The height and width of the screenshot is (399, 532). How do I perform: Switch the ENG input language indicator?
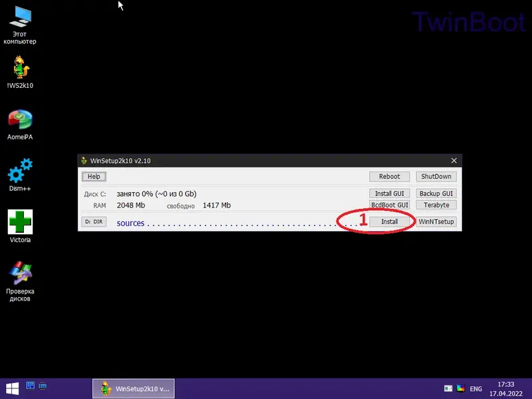[475, 389]
